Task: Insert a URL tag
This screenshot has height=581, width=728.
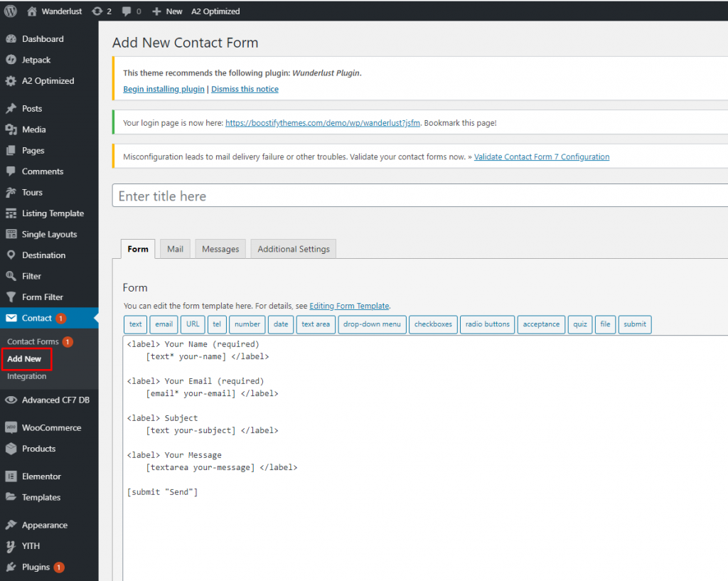Action: [x=193, y=324]
